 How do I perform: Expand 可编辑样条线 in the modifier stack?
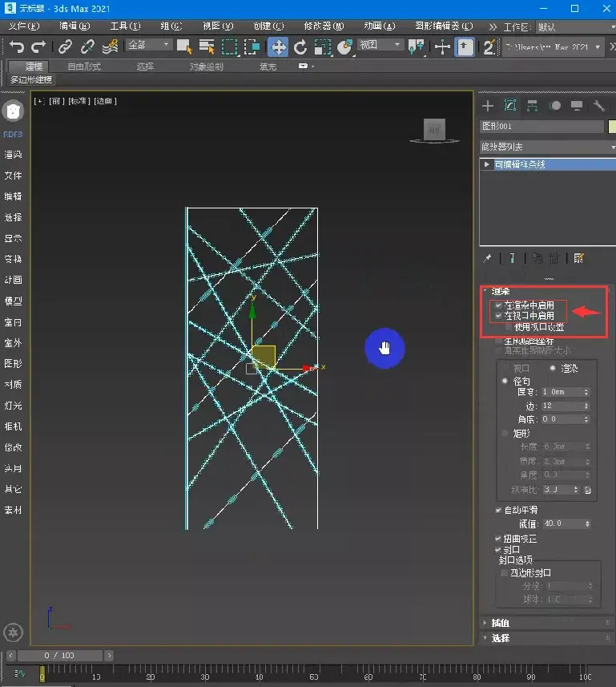tap(486, 164)
